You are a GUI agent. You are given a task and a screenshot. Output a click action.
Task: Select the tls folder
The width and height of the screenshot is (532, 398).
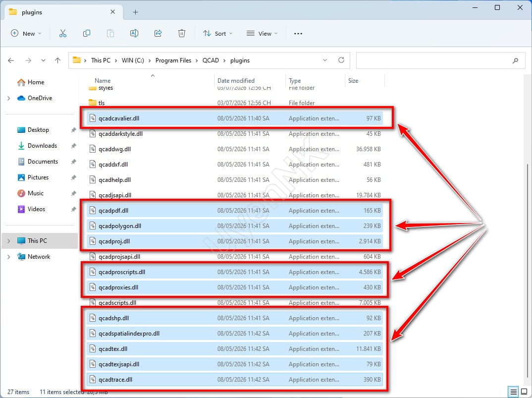click(234, 103)
